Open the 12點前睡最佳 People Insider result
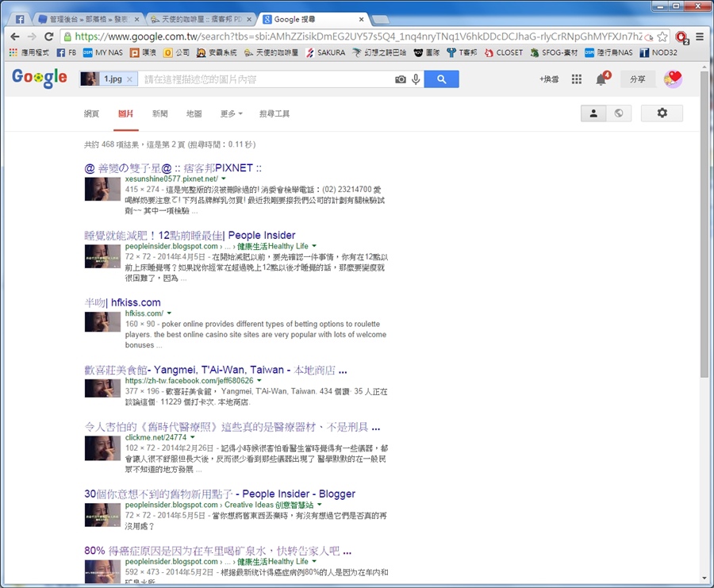The height and width of the screenshot is (588, 714). click(190, 235)
